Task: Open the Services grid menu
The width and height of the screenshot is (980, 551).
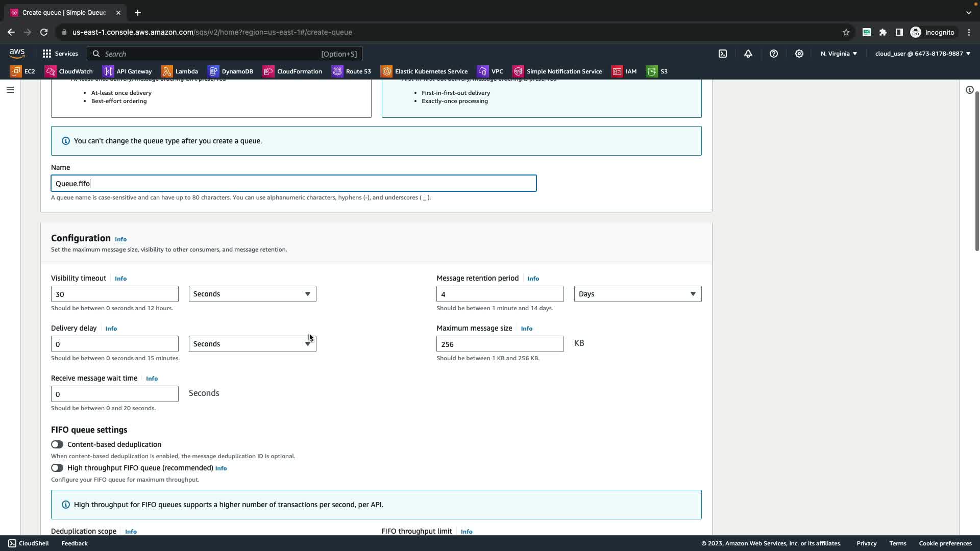Action: [x=60, y=54]
